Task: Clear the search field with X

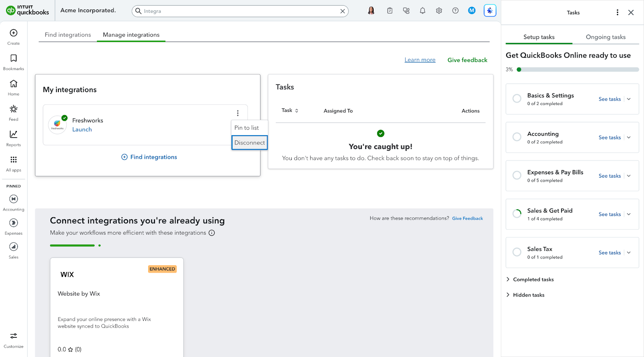Action: pyautogui.click(x=343, y=11)
